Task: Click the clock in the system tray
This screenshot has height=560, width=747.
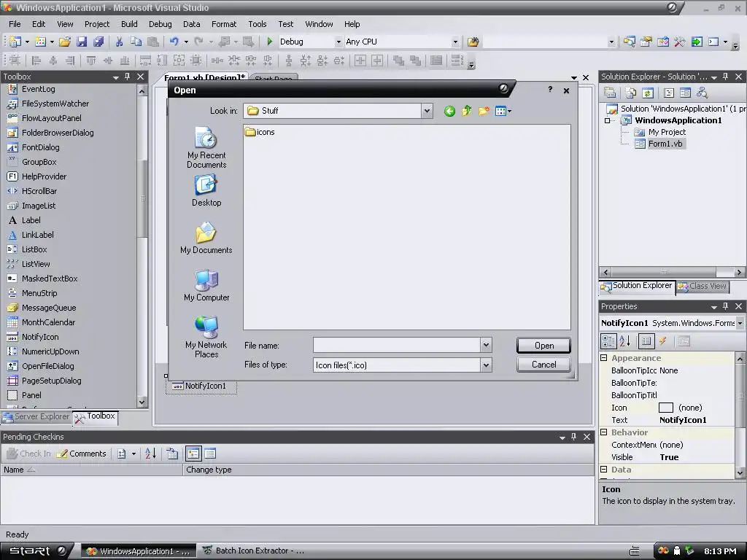Action: pyautogui.click(x=720, y=551)
